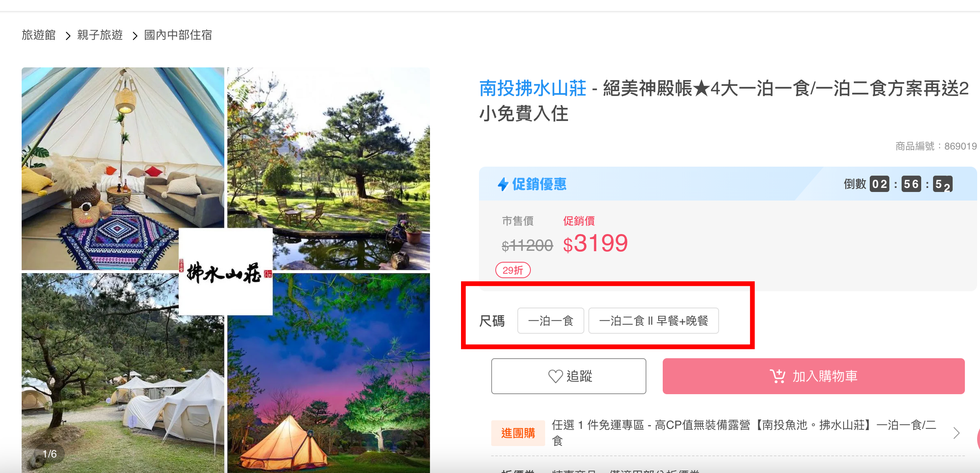Go to 旅遊館 breadcrumb

pos(39,35)
